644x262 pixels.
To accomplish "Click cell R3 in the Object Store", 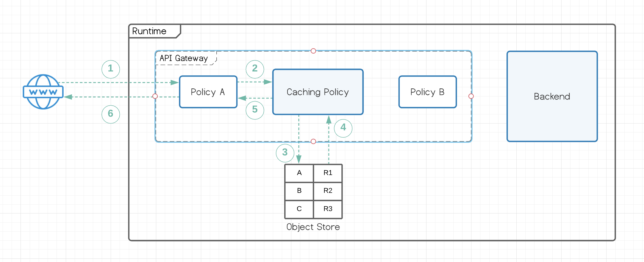I will pos(328,209).
